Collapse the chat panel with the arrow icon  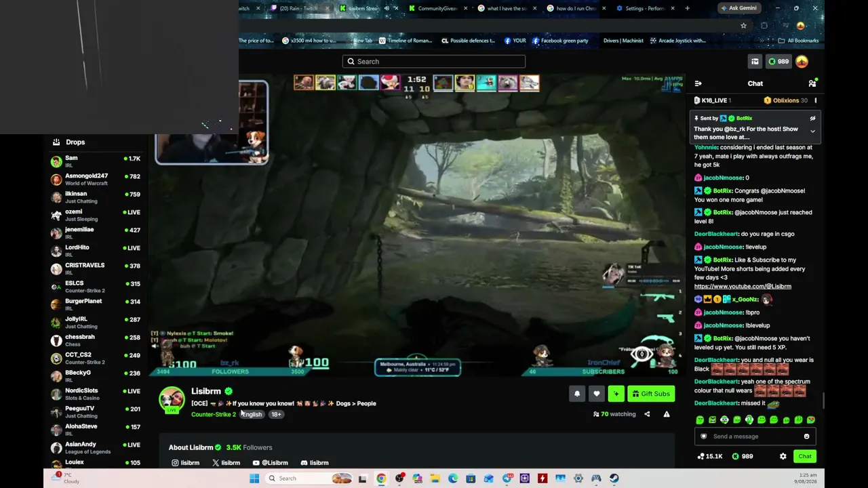tap(698, 83)
